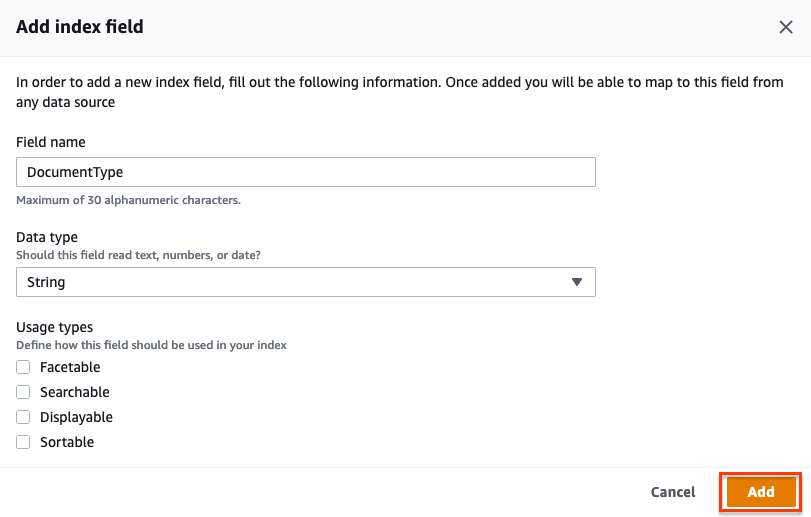Click the Facetable label text
Screen dimensions: 811x517
[x=70, y=367]
